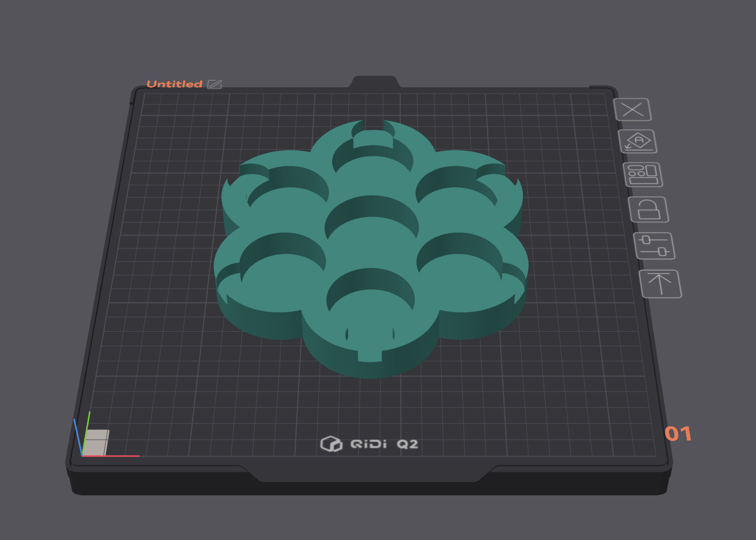Click the RIDI Q2 logo on the bed
Viewport: 756px width, 540px height.
click(369, 444)
